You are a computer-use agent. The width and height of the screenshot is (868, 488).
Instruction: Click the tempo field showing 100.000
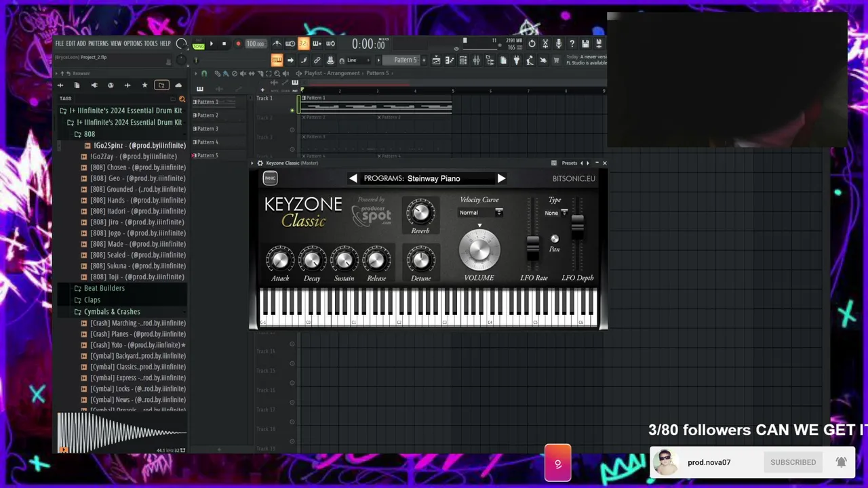pyautogui.click(x=256, y=44)
